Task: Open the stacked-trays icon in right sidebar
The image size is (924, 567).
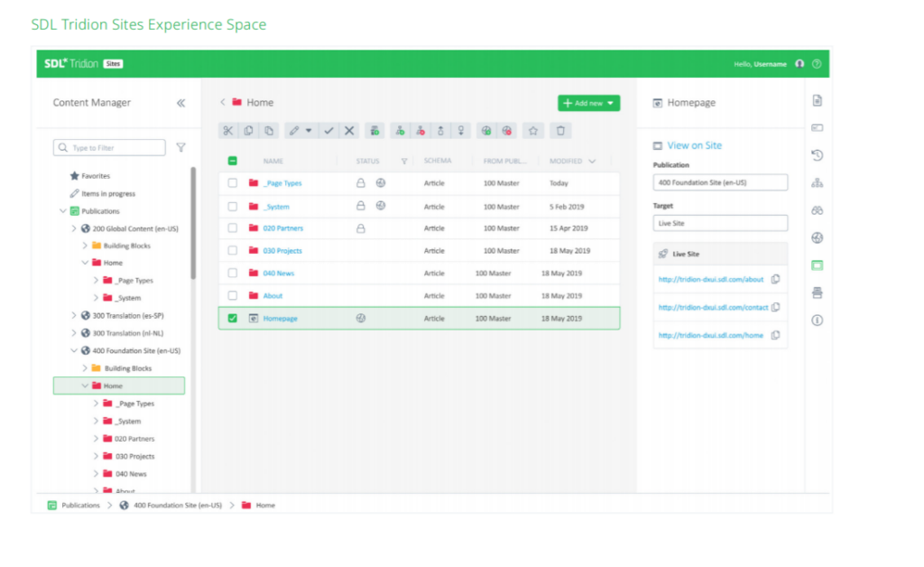Action: pyautogui.click(x=818, y=293)
